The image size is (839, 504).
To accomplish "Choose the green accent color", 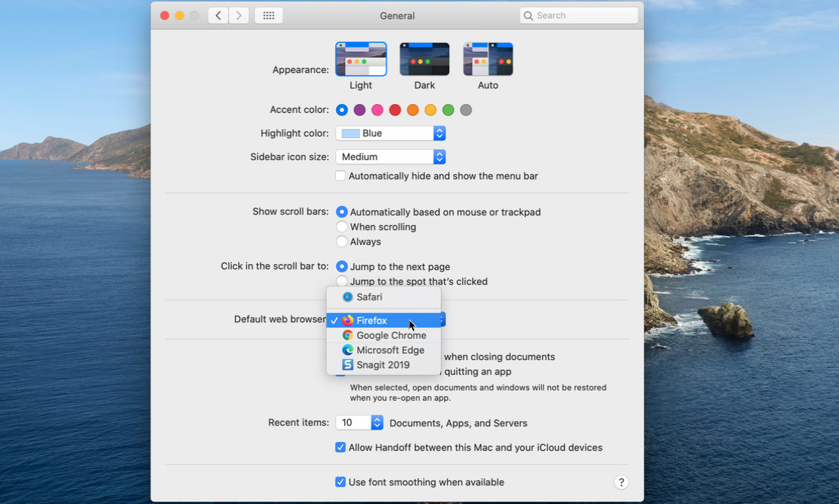I will pos(448,110).
